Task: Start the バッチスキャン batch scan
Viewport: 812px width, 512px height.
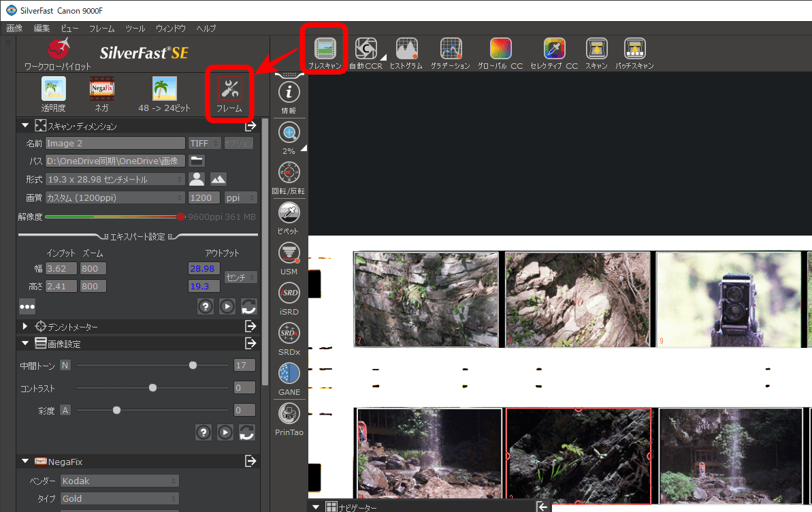Action: click(x=634, y=49)
